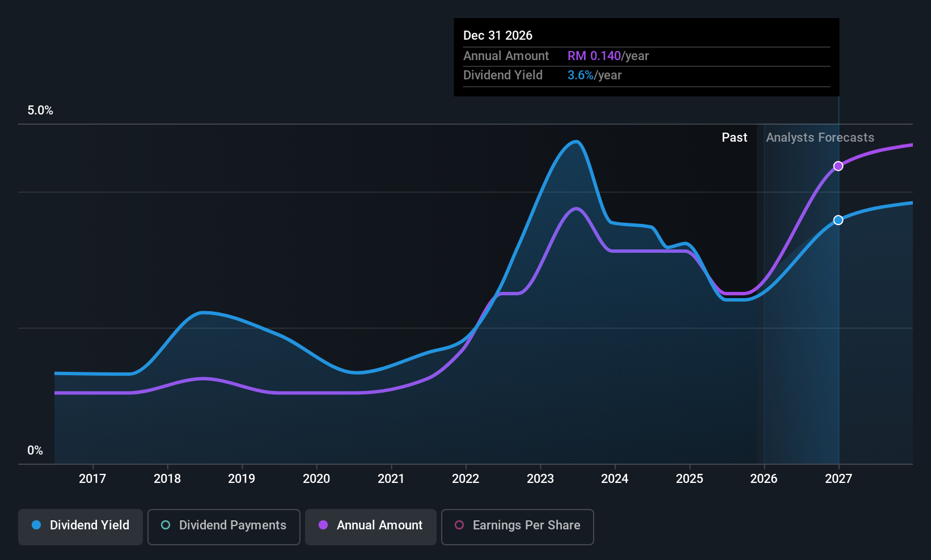931x560 pixels.
Task: Click the 2026 x-axis year label
Action: (x=764, y=479)
